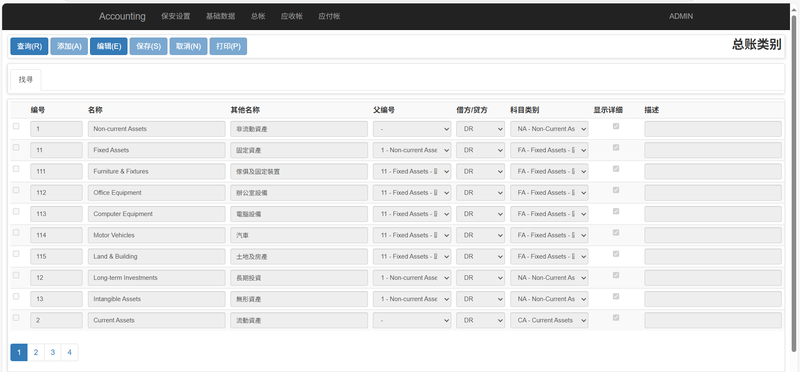Click the 父编号 column header
The image size is (800, 372).
384,110
